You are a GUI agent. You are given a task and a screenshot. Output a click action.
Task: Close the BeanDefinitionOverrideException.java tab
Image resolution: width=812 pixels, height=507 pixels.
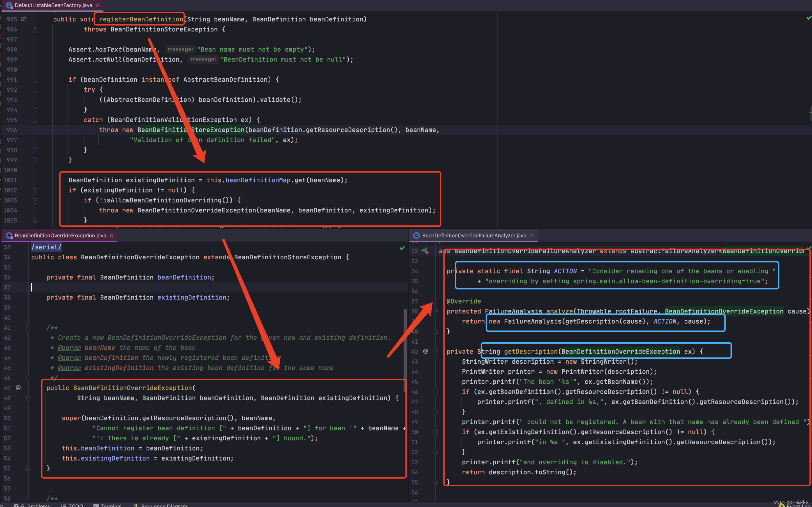coord(112,235)
